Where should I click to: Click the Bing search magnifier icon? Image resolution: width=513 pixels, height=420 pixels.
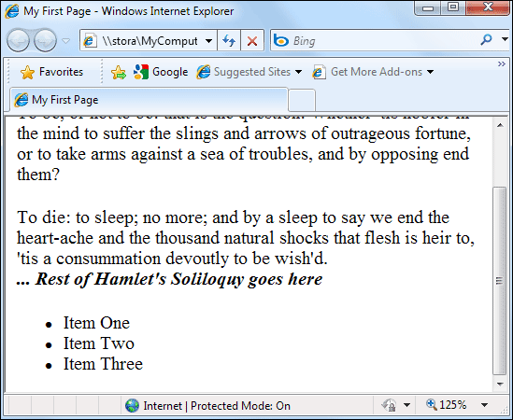point(486,40)
